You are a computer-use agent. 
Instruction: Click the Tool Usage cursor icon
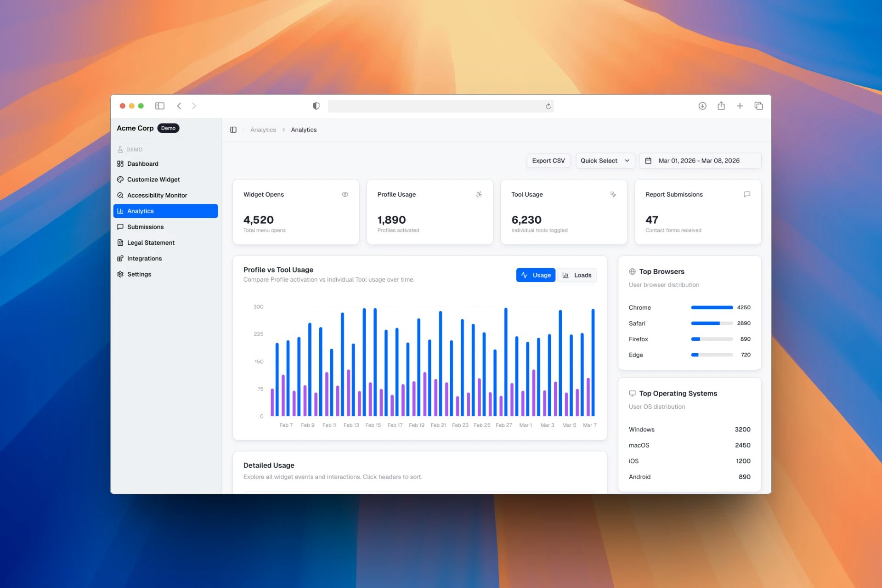(613, 194)
